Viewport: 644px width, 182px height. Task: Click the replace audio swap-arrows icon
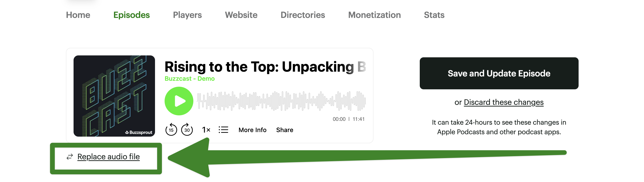point(69,157)
